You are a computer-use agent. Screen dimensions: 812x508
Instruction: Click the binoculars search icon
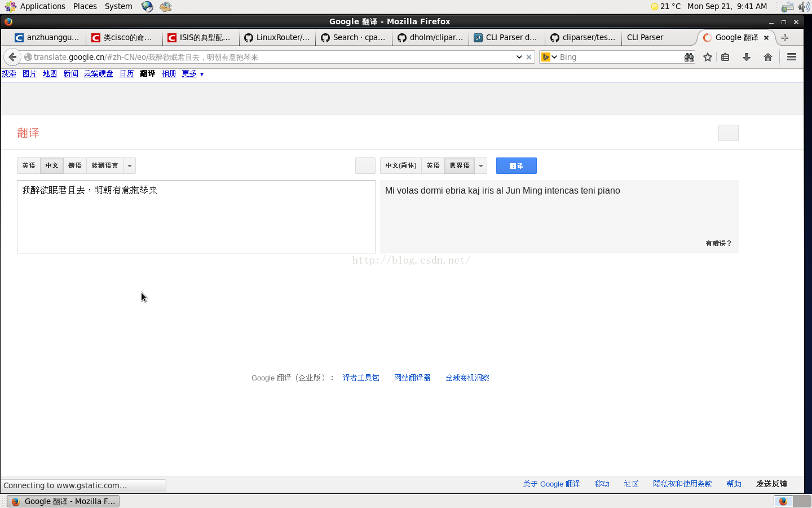pos(689,57)
